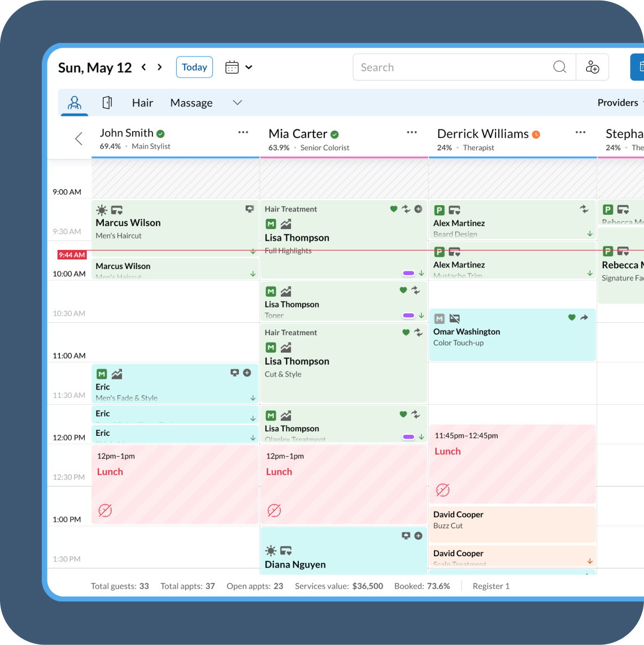The height and width of the screenshot is (645, 644).
Task: Click into the Search field
Action: (x=452, y=67)
